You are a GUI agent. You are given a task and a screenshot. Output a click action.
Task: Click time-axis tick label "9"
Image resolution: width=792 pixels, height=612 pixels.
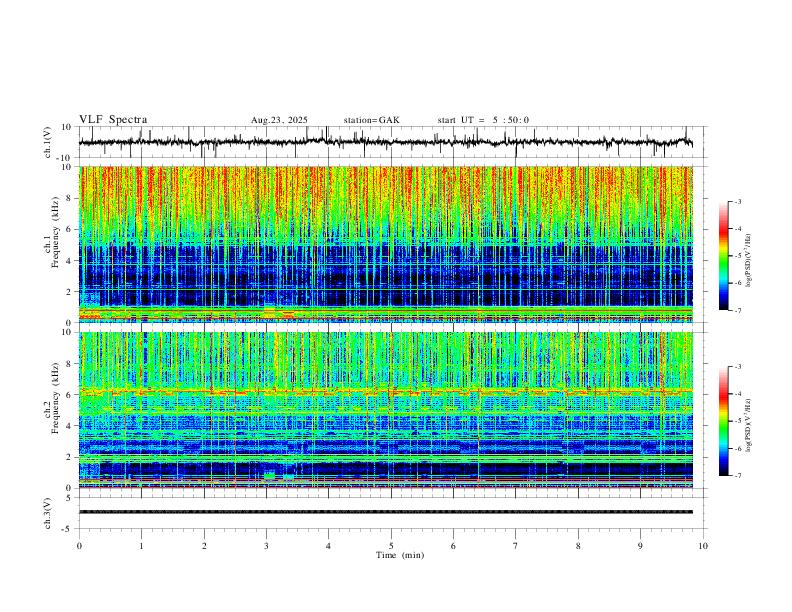click(640, 546)
